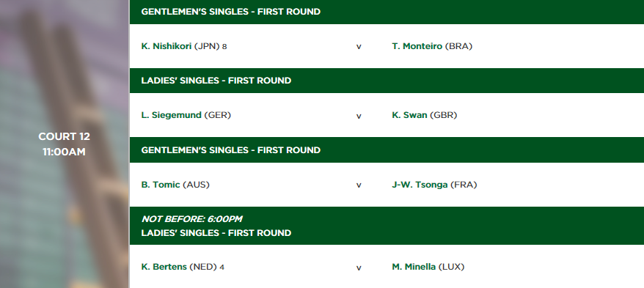Click the first Gentlemen's Singles header bar
The width and height of the screenshot is (644, 288).
(387, 12)
